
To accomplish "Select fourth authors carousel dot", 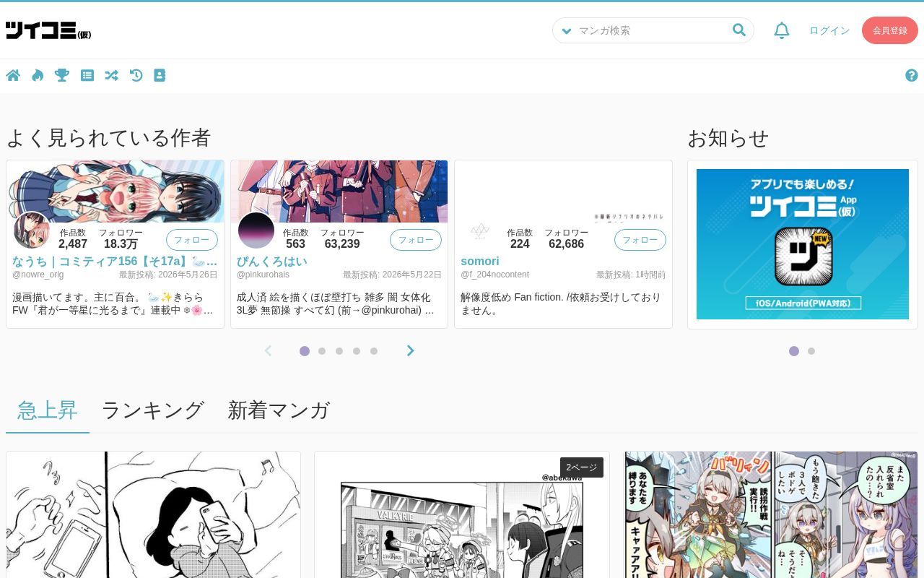I will click(x=357, y=351).
